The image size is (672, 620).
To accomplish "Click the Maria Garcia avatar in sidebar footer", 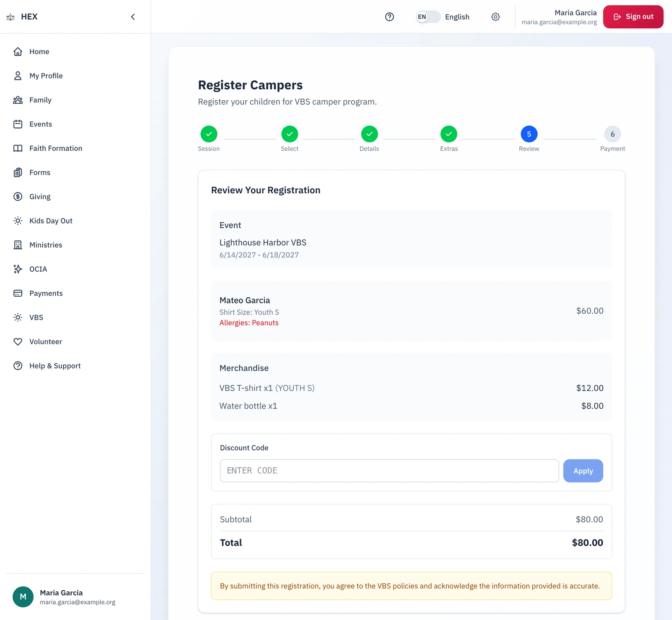I will click(x=23, y=597).
